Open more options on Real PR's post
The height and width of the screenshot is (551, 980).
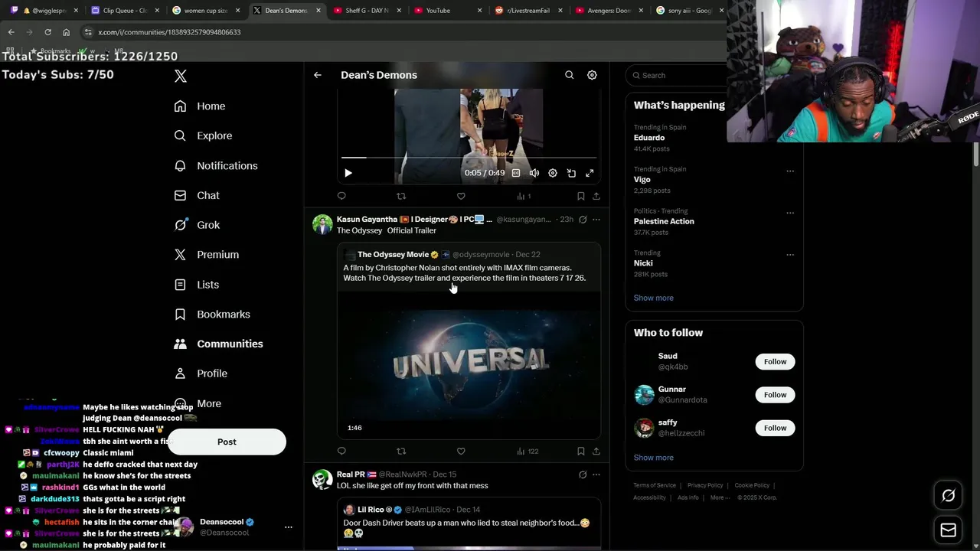(596, 474)
